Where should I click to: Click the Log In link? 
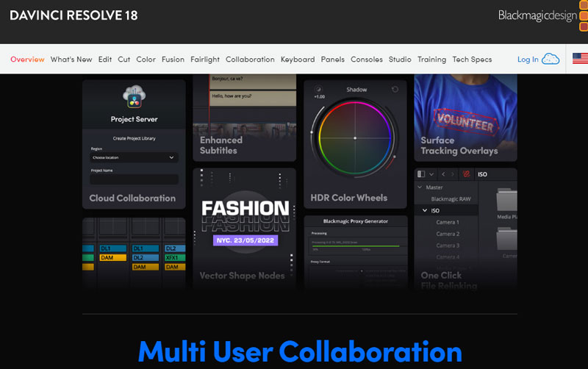point(528,60)
